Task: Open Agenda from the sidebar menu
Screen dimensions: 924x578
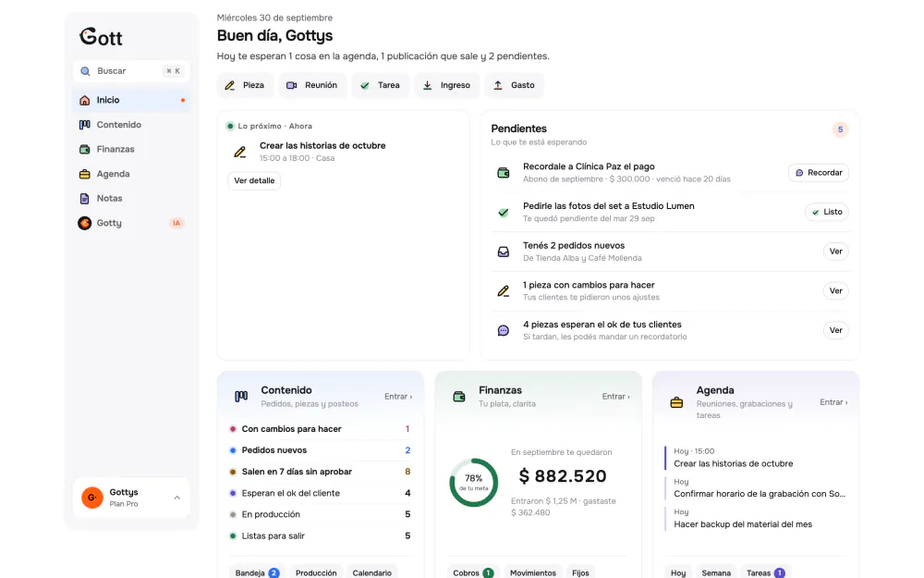Action: click(x=131, y=174)
